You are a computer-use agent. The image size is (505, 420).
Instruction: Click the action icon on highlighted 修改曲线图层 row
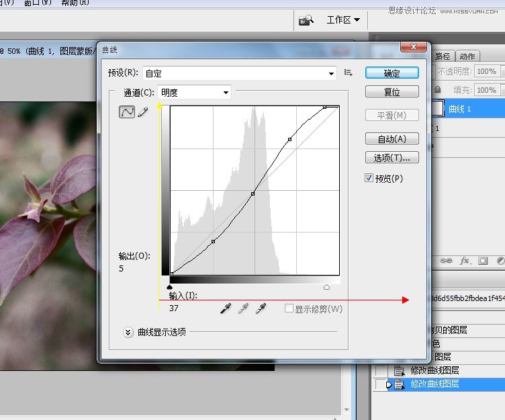click(x=400, y=384)
